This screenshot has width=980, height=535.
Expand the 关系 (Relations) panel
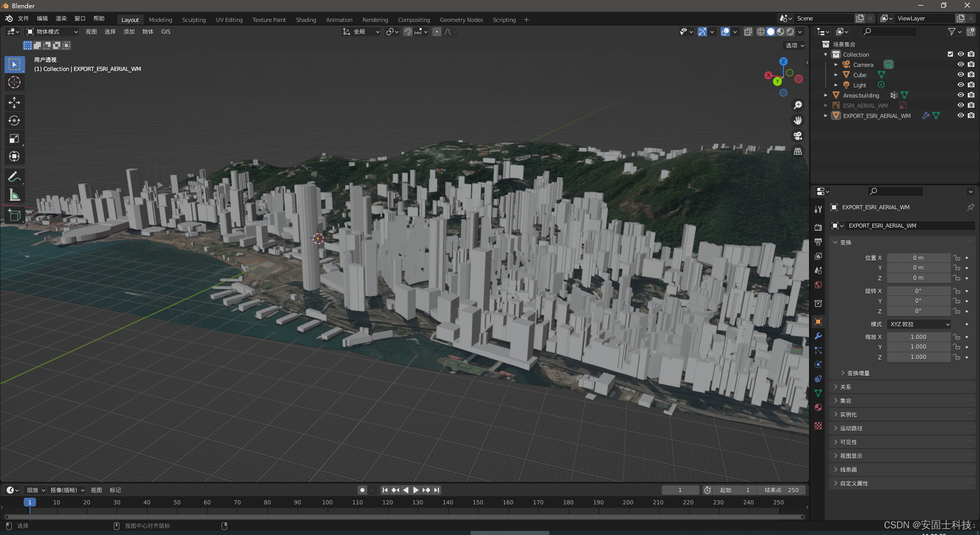point(846,387)
